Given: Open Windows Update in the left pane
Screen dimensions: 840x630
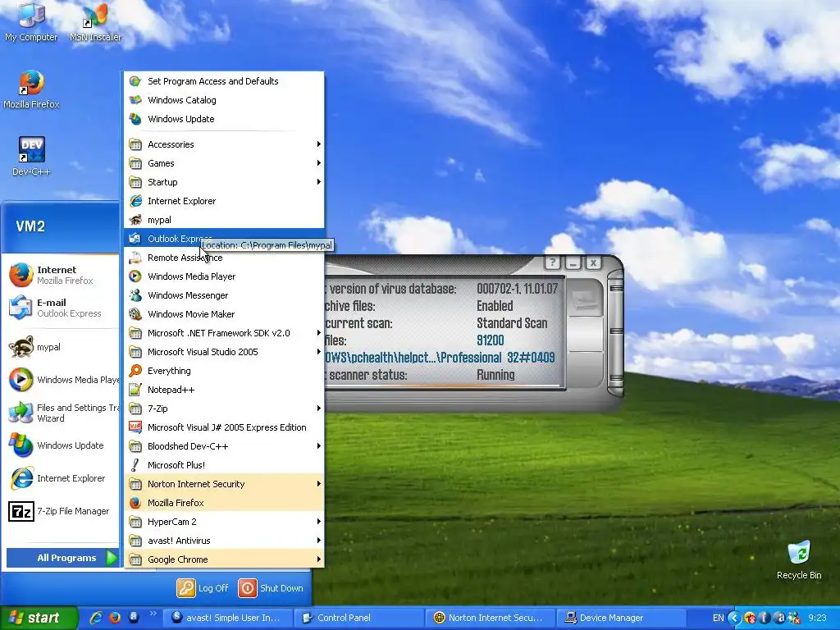Looking at the screenshot, I should pyautogui.click(x=60, y=445).
